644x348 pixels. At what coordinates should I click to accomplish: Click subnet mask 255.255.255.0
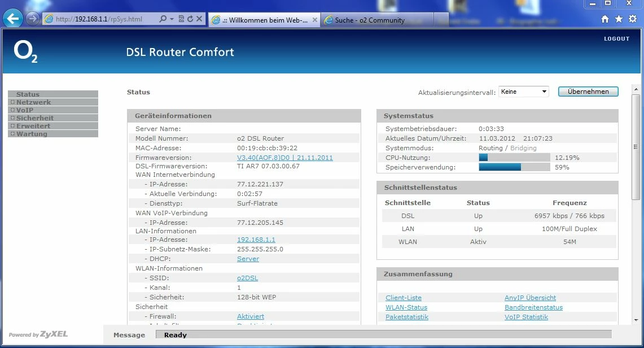pos(260,249)
